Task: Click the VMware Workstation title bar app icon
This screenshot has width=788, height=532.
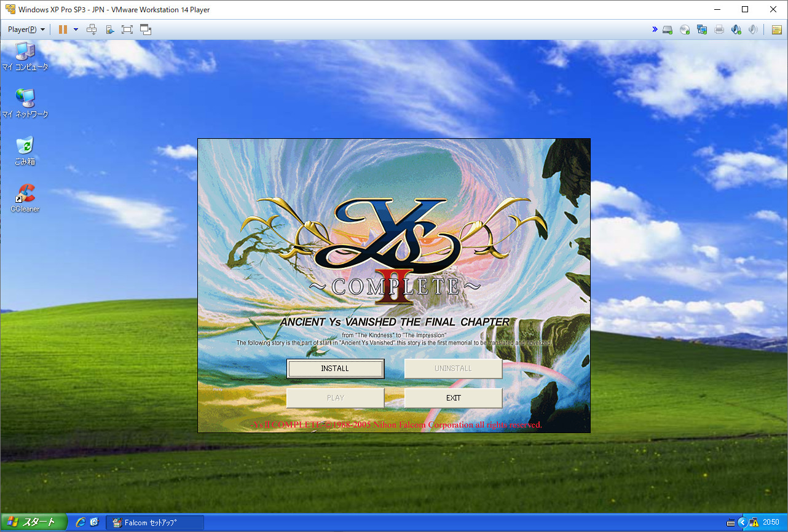Action: (10, 10)
